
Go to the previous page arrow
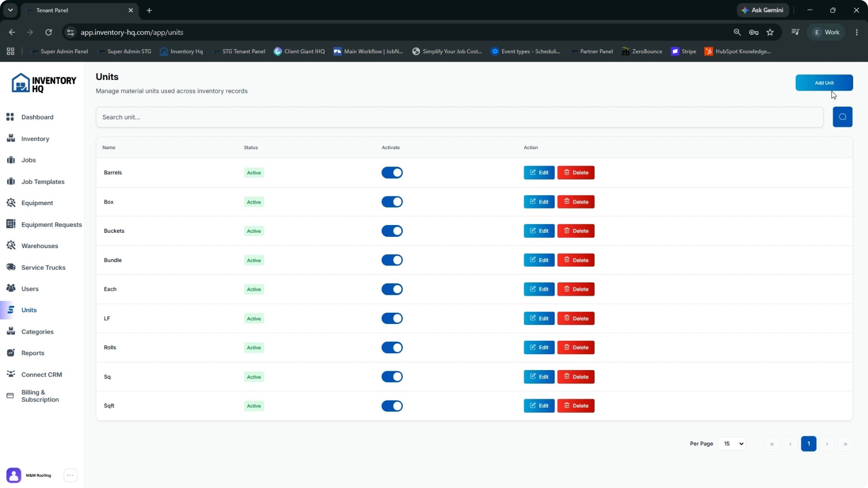coord(790,444)
